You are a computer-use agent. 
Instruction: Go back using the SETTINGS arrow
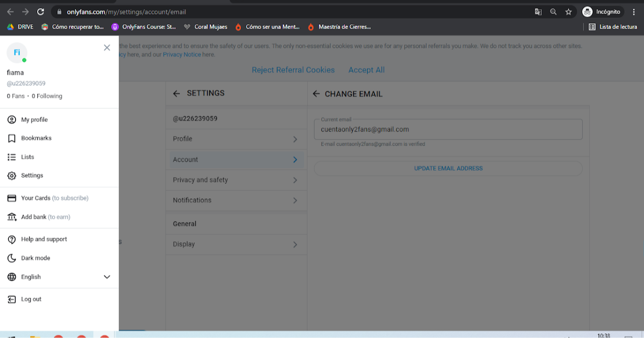(176, 93)
